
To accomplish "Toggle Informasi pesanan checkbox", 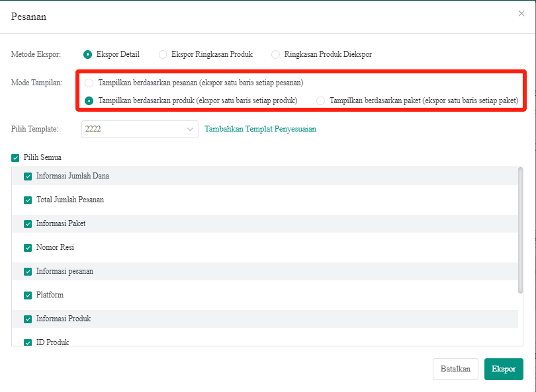I will click(x=28, y=272).
